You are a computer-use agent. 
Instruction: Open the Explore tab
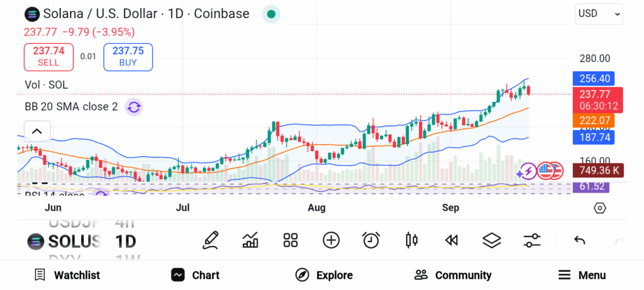pos(324,275)
